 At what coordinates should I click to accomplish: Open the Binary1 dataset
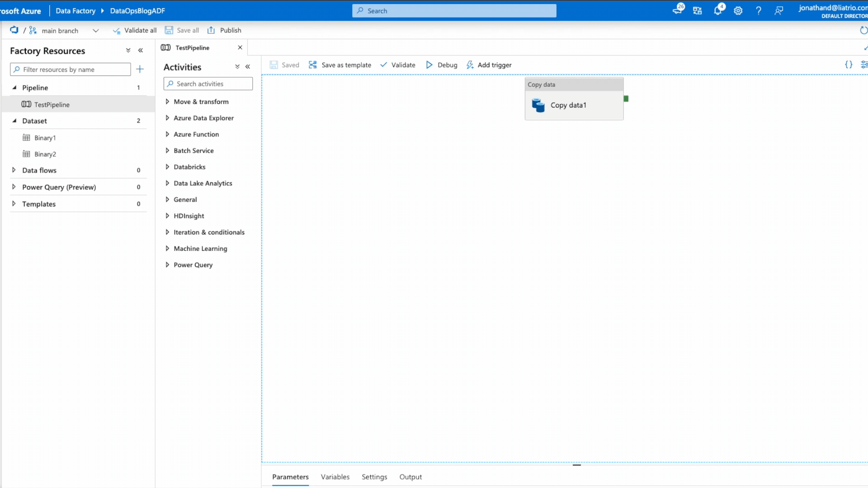(45, 138)
